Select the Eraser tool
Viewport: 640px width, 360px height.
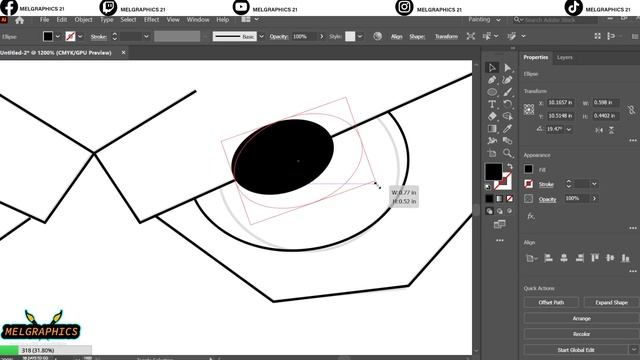pyautogui.click(x=492, y=117)
